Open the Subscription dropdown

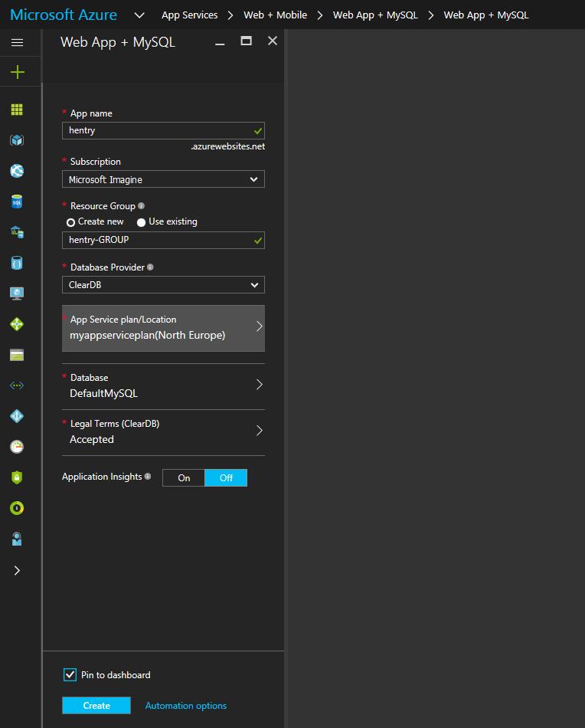[163, 179]
